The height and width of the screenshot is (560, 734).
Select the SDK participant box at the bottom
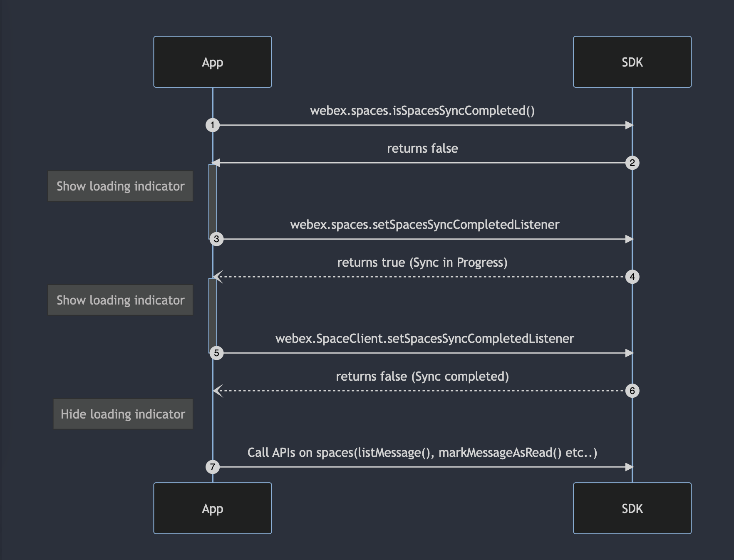pyautogui.click(x=632, y=508)
